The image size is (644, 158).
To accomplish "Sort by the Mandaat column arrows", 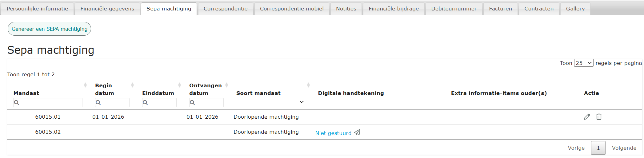I will 85,85.
